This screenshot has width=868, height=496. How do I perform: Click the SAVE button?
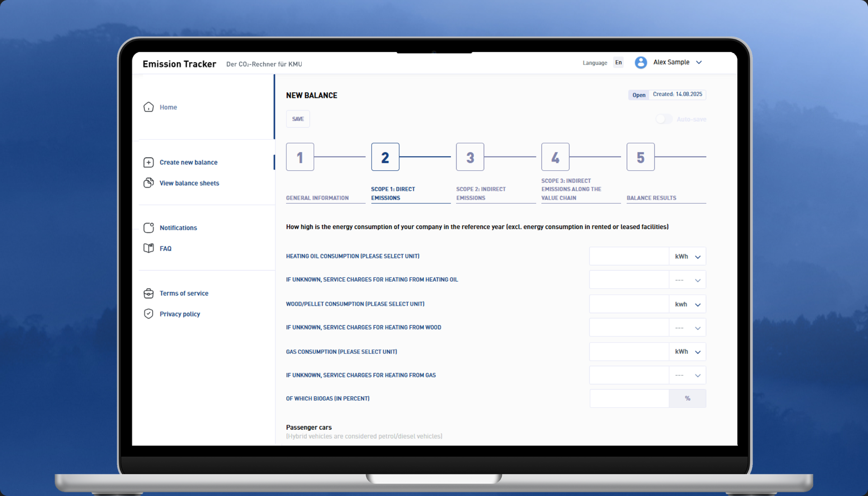[x=298, y=119]
